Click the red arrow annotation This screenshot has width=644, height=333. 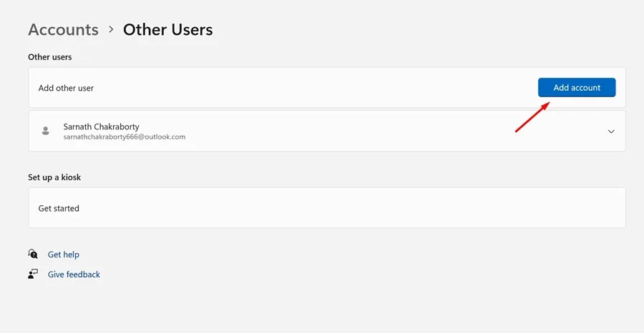click(532, 117)
